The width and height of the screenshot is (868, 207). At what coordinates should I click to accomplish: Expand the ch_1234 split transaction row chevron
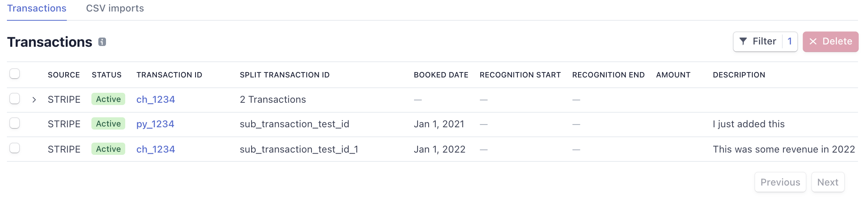click(x=34, y=100)
